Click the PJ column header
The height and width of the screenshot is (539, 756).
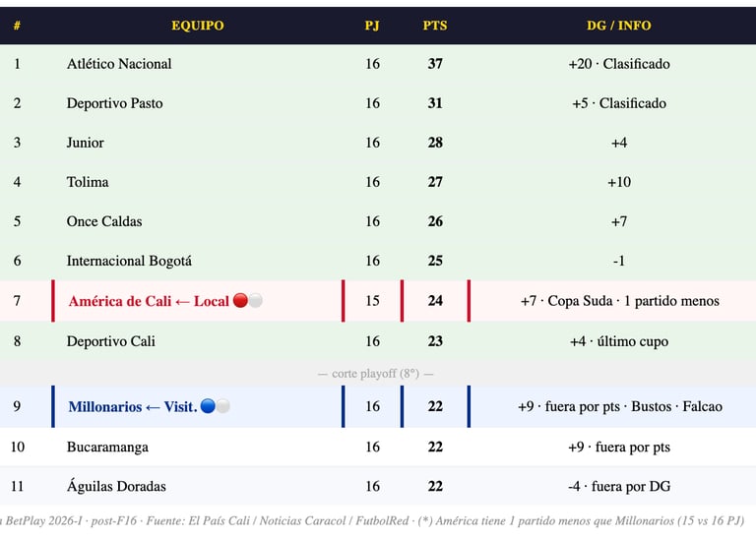371,26
